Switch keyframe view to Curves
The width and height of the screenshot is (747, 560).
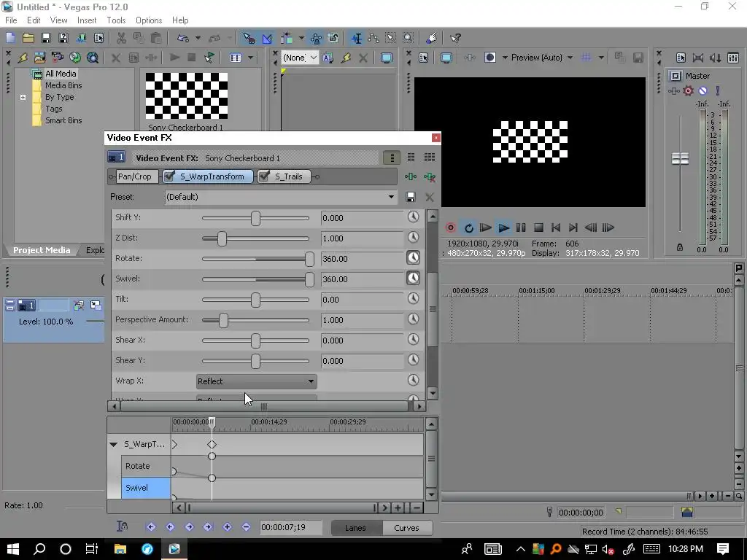tap(406, 528)
